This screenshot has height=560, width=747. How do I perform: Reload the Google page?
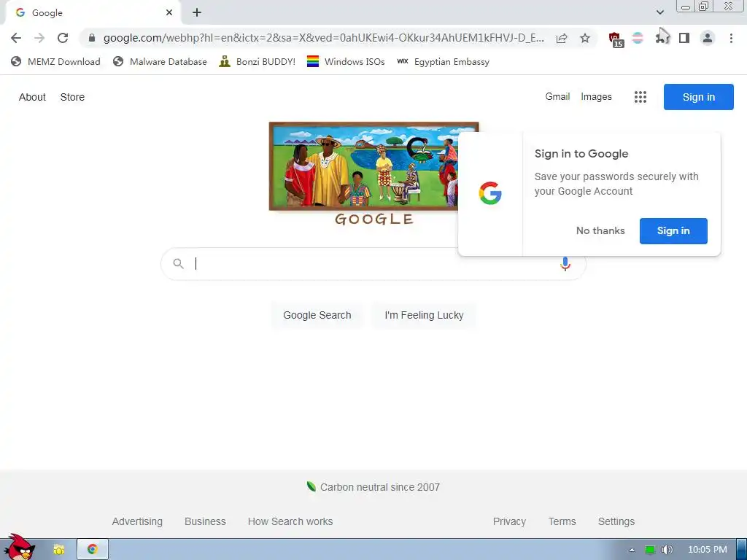63,38
